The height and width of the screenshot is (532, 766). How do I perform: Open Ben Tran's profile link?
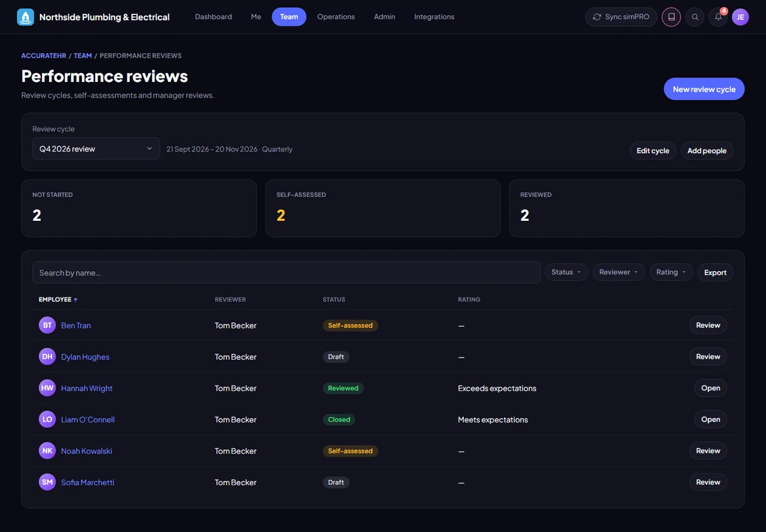pos(76,326)
